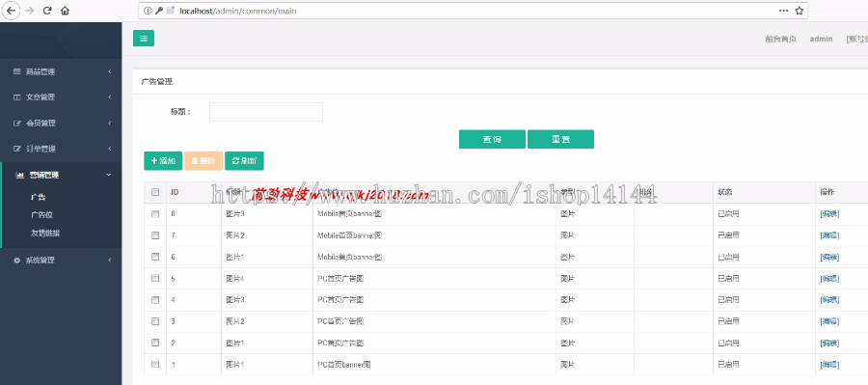Image resolution: width=868 pixels, height=385 pixels.
Task: Expand the 文章管理 chevron
Action: pyautogui.click(x=110, y=96)
